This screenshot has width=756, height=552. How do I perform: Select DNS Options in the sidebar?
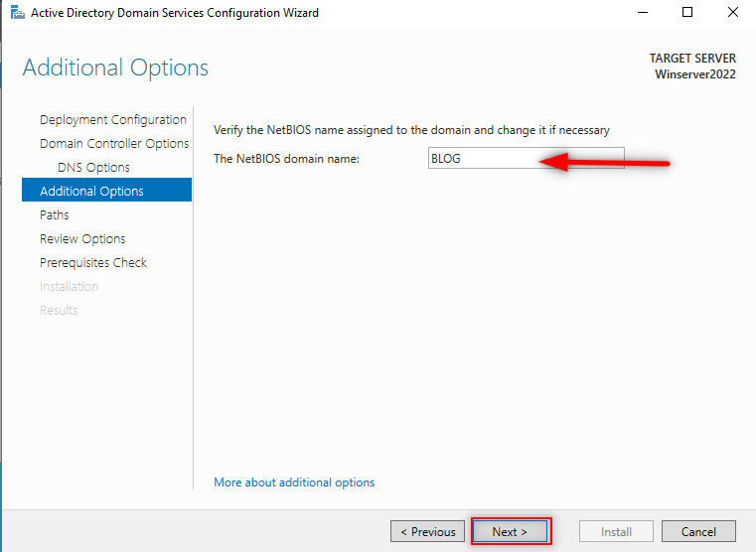[x=93, y=168]
